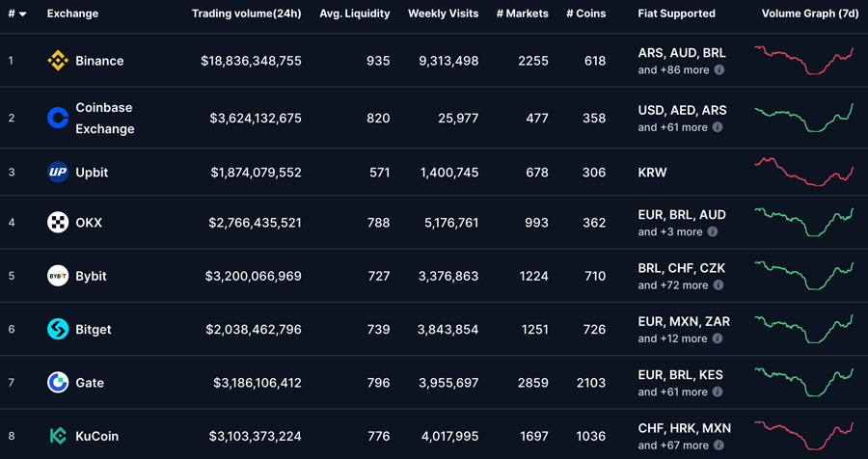Click the Fiat Supported column header
Screen dimensions: 868x459
pyautogui.click(x=676, y=13)
